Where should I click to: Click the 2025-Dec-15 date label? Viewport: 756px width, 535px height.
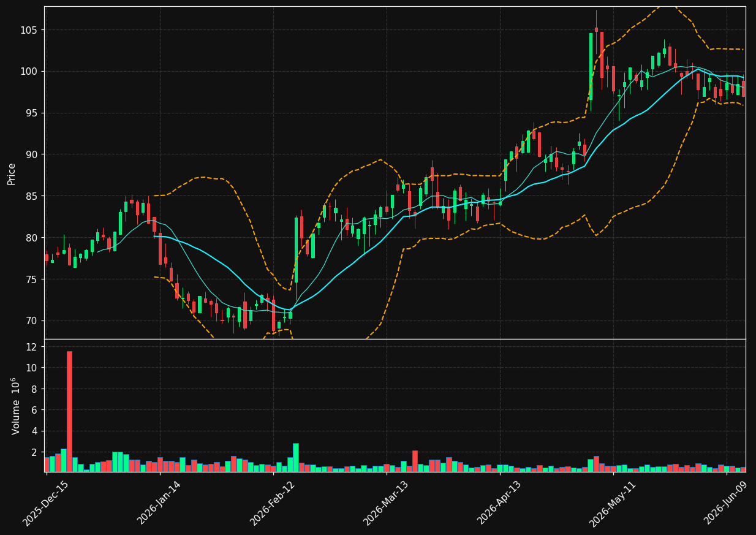tap(46, 503)
